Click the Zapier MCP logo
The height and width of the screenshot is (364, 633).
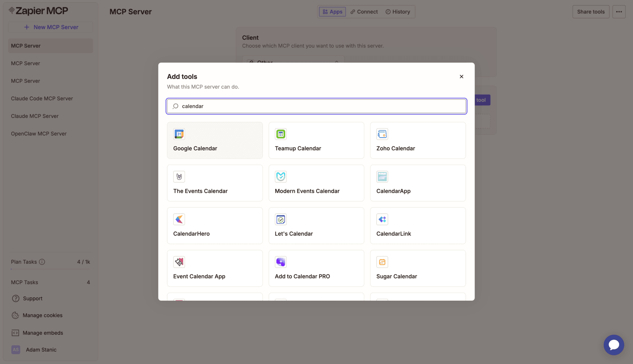pos(38,11)
